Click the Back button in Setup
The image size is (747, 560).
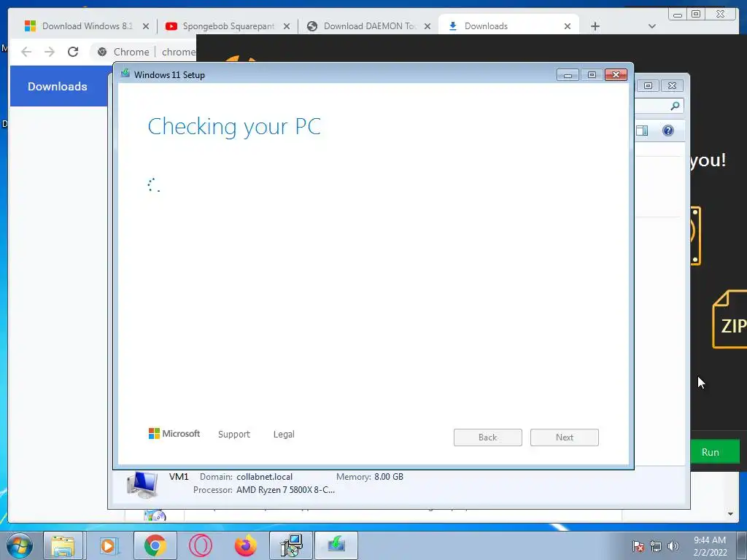pyautogui.click(x=488, y=437)
